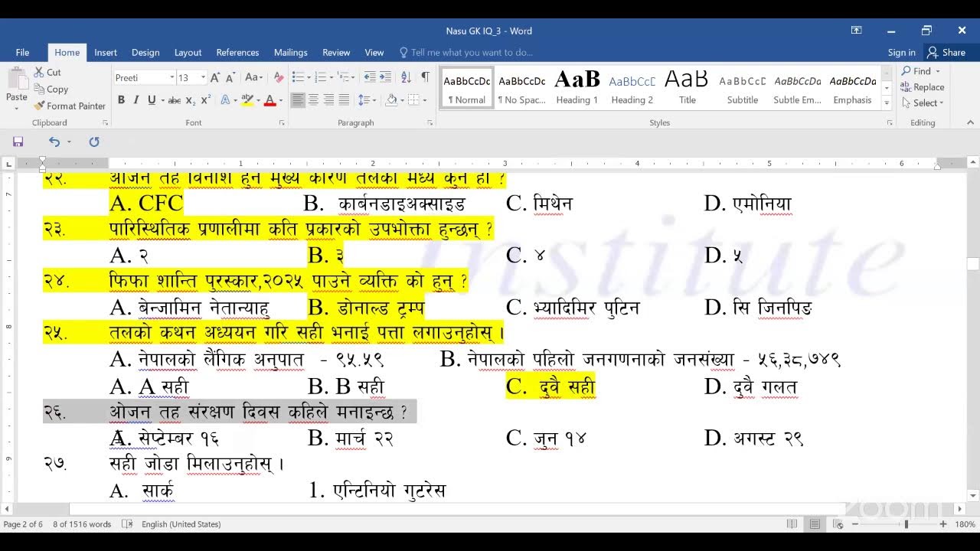980x551 pixels.
Task: Grow font size icon
Action: [x=215, y=77]
